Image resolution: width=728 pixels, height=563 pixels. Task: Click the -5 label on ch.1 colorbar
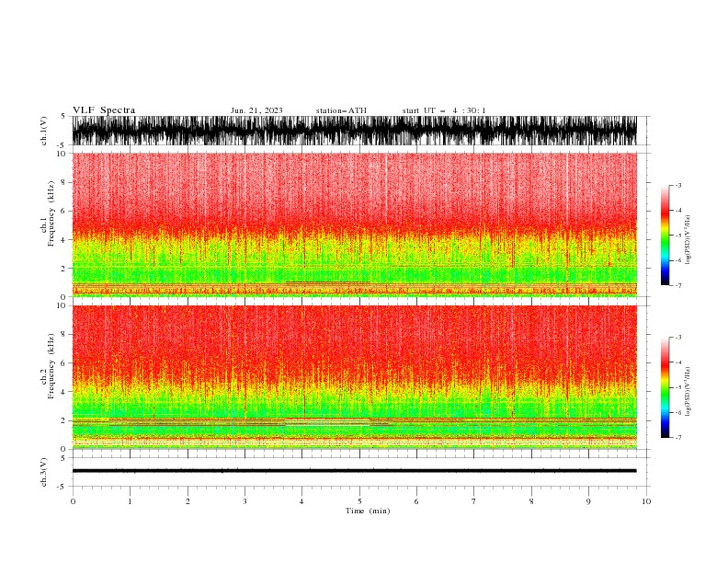coord(678,236)
